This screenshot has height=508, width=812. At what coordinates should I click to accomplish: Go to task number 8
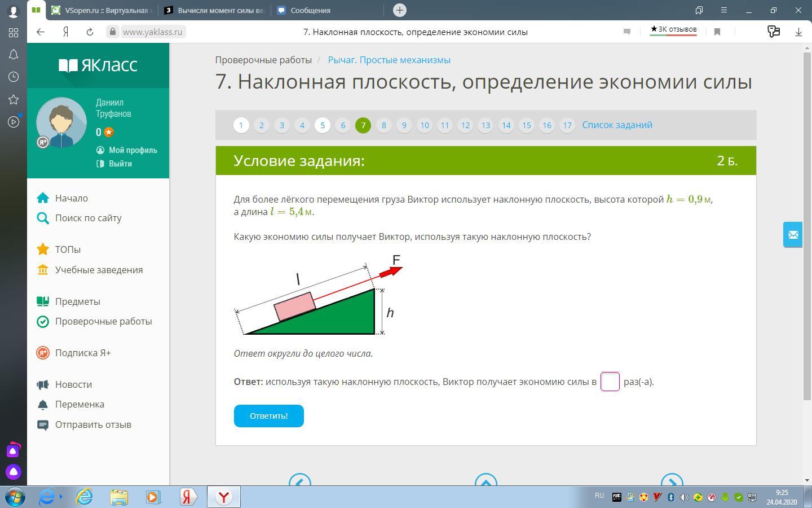click(383, 125)
